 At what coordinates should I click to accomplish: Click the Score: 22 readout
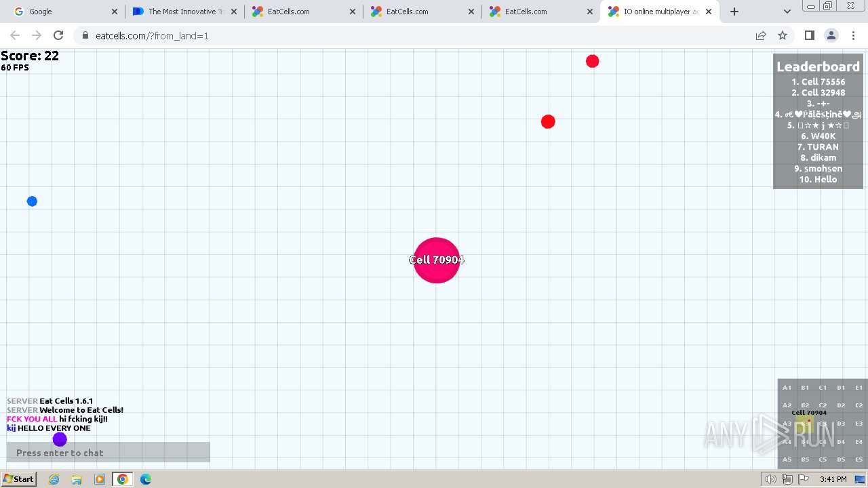click(x=30, y=56)
